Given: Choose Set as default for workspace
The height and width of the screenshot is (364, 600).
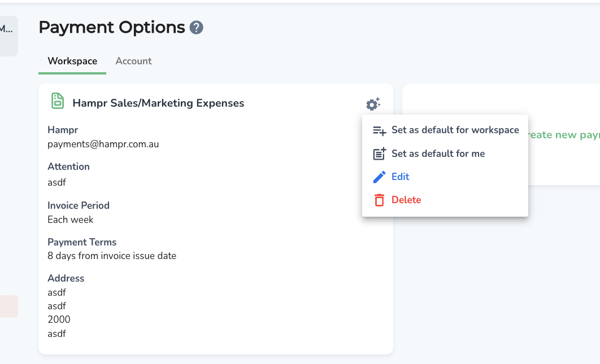Looking at the screenshot, I should pos(445,130).
